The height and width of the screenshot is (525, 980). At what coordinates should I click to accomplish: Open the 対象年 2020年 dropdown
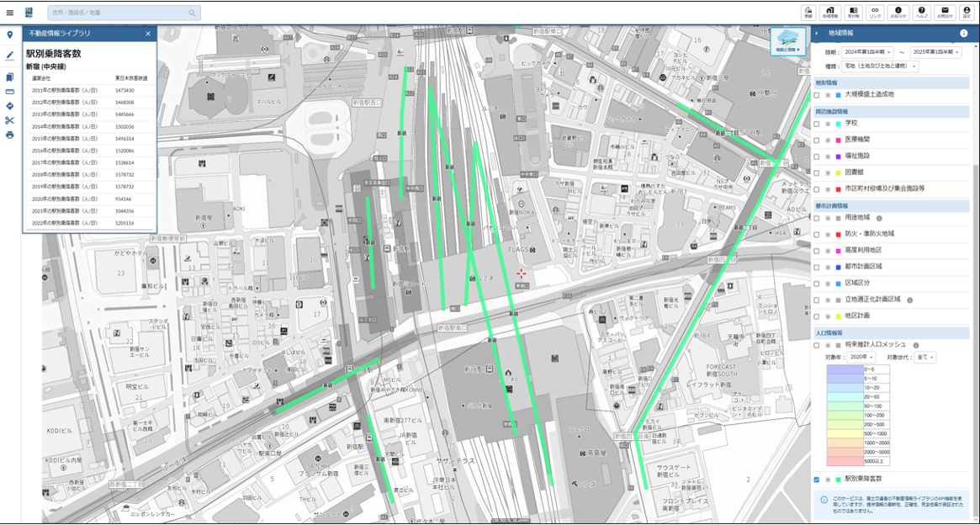pos(861,358)
